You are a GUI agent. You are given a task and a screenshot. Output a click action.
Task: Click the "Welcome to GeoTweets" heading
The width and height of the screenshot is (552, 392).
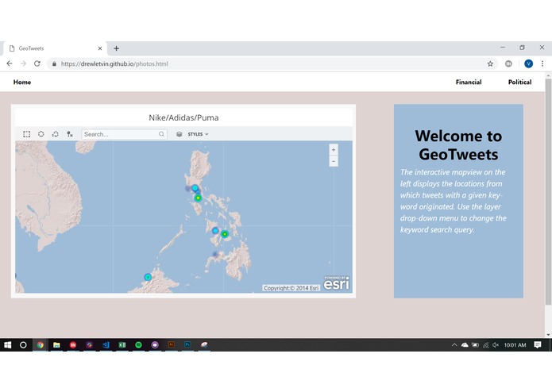pos(458,145)
